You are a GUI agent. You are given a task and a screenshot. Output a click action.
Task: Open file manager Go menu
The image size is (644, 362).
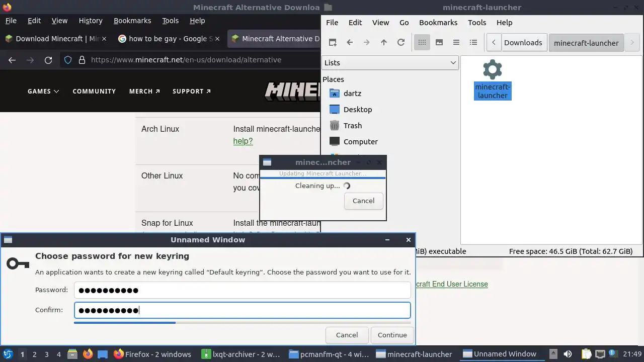click(404, 23)
